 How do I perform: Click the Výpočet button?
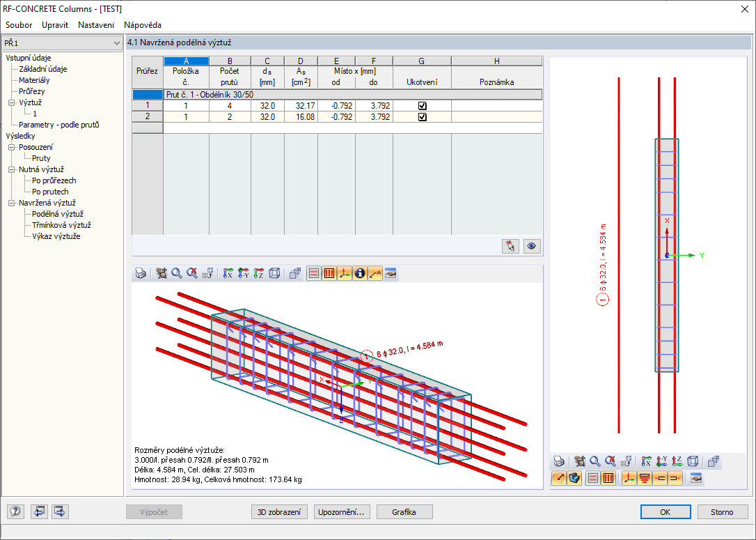click(155, 512)
